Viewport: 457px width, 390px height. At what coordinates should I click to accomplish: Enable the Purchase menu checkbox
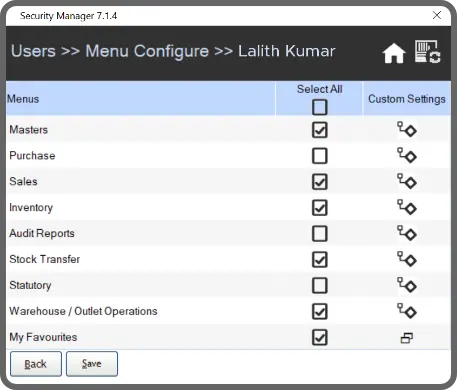point(320,156)
